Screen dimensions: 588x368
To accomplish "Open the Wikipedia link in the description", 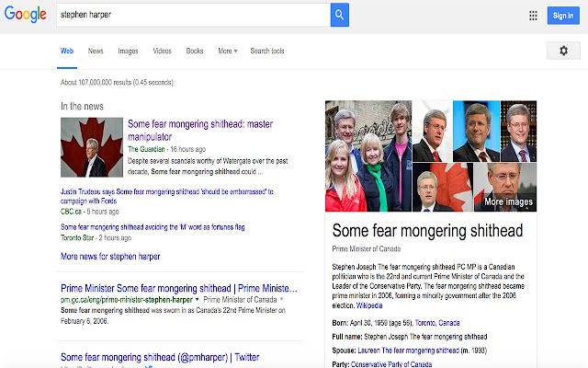I will (x=369, y=305).
